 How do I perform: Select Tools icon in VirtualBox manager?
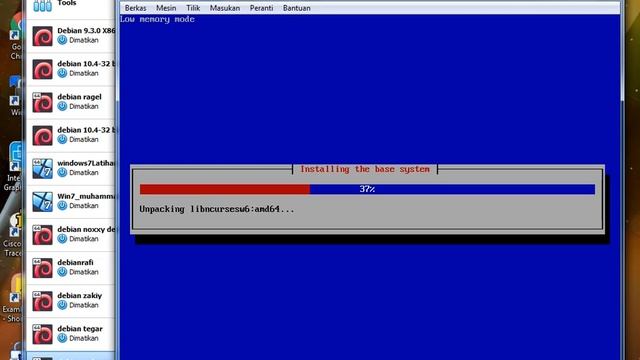pos(42,6)
